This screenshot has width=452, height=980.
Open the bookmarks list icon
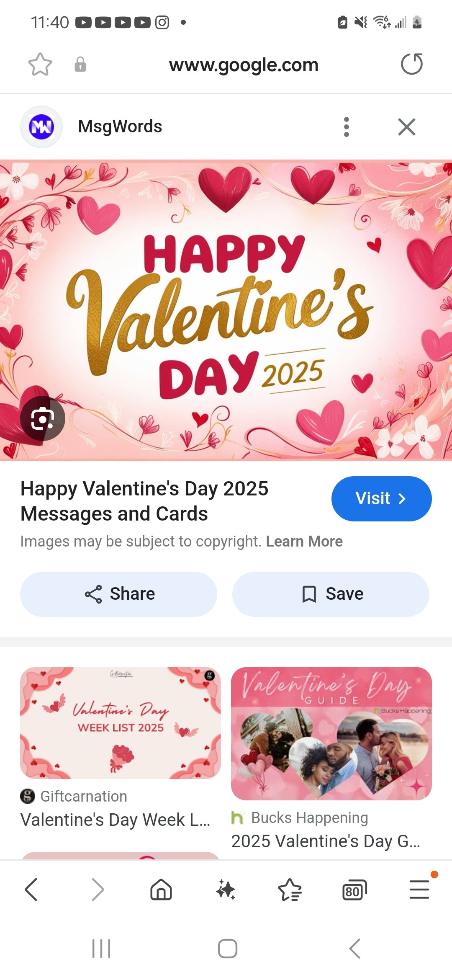(x=290, y=890)
